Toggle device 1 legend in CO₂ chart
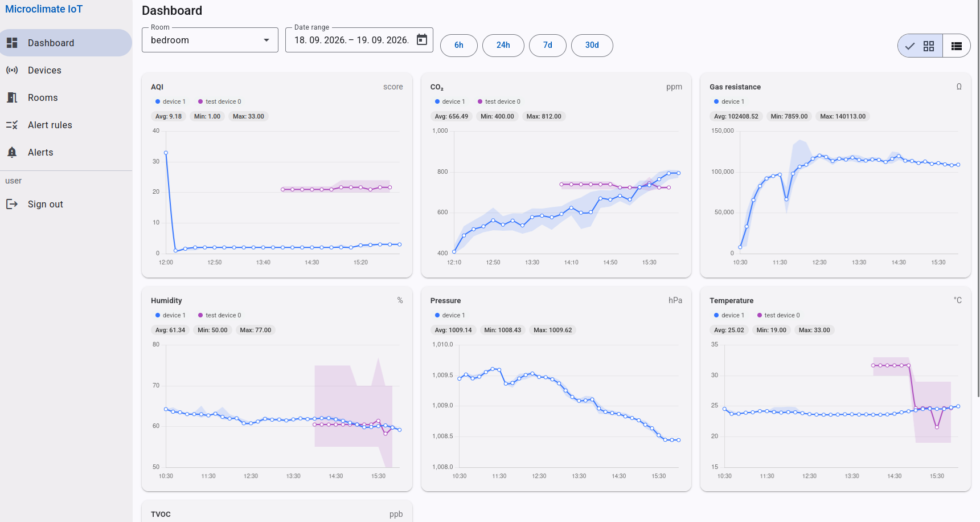 click(x=450, y=101)
